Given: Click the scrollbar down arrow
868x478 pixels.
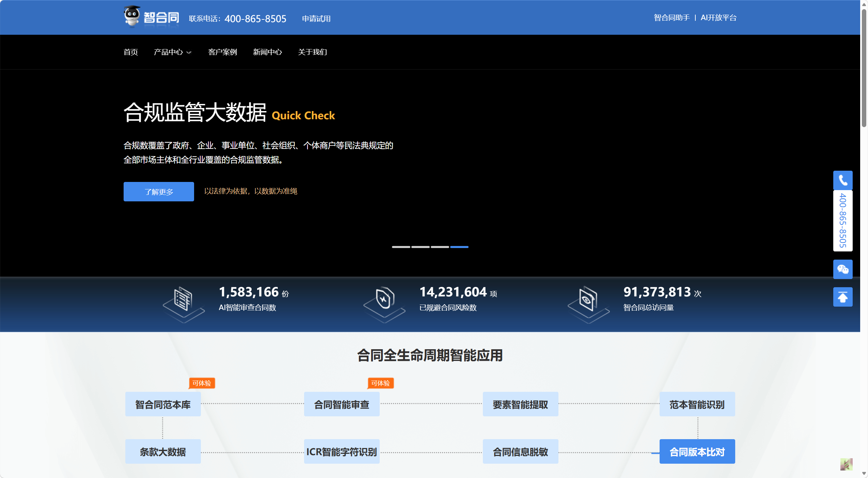Looking at the screenshot, I should [864, 474].
